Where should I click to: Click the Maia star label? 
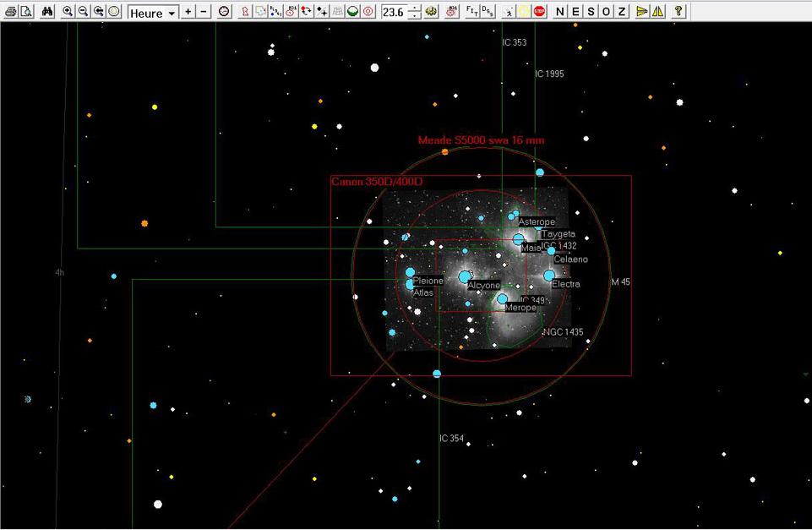tap(531, 248)
